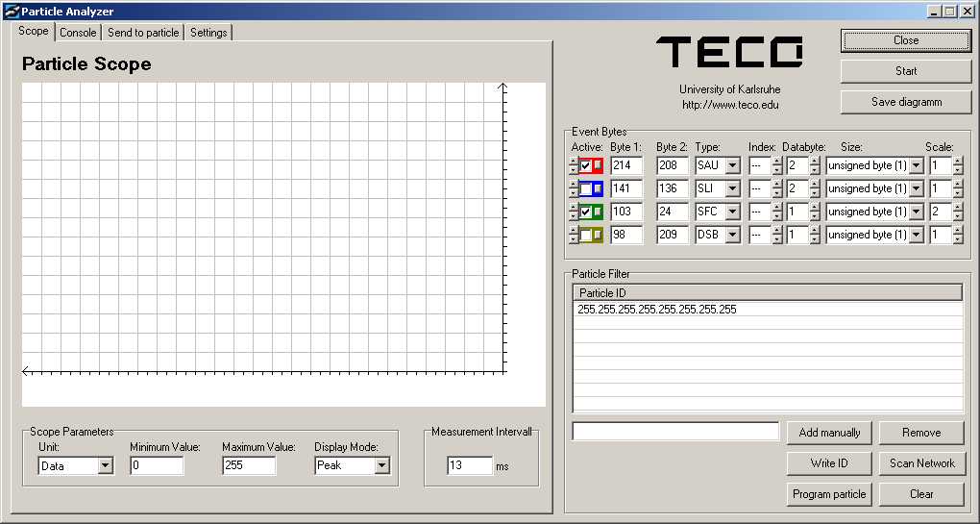Click the Scale field showing 2
The height and width of the screenshot is (524, 980).
coord(941,212)
